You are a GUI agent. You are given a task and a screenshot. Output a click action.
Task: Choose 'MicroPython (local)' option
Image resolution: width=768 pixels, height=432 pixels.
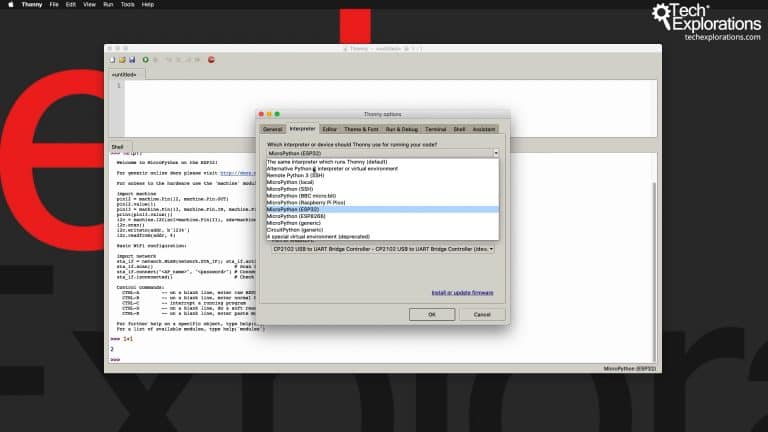click(x=383, y=182)
